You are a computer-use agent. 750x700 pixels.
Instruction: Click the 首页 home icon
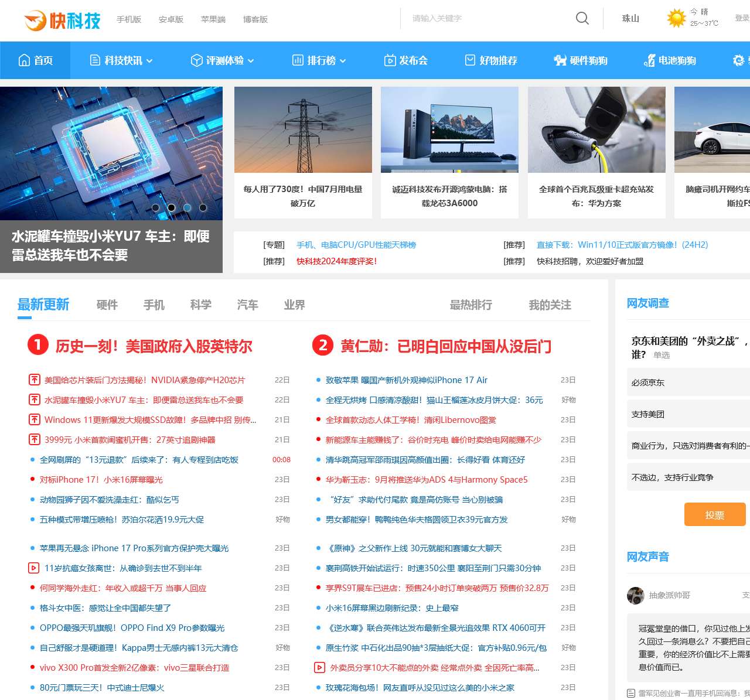click(23, 60)
